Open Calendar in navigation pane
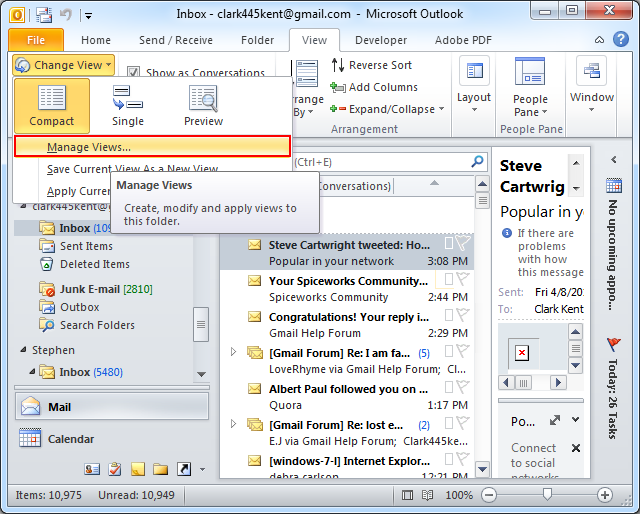Screen dimensions: 640x514 point(70,439)
